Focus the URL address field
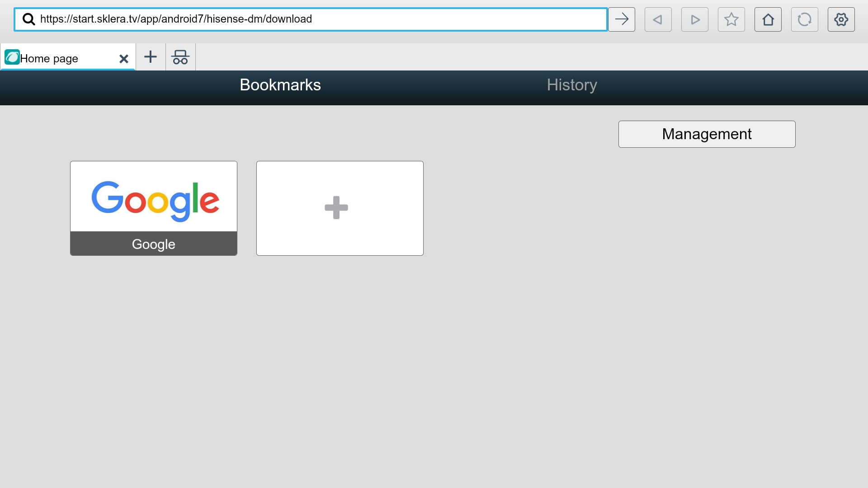Screen dimensions: 868x488 point(316,19)
